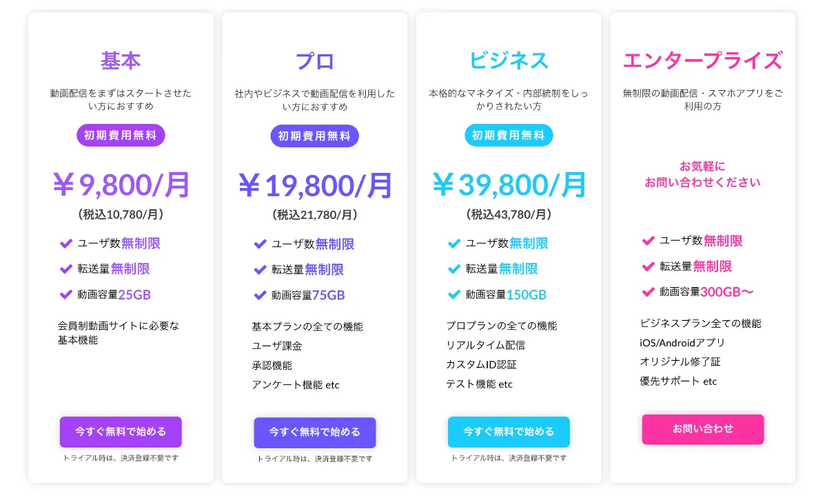Click the checkmark icon beside ビジネス plan 転送量

point(454,269)
